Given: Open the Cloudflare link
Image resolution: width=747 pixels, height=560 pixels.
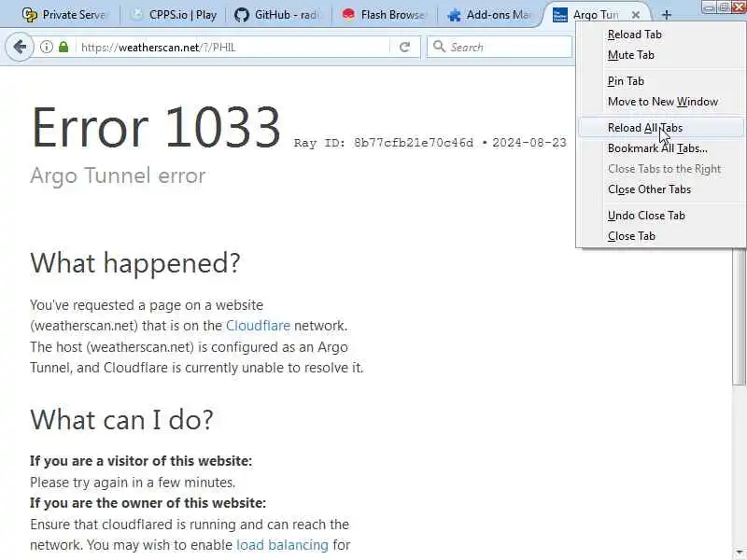Looking at the screenshot, I should coord(258,326).
